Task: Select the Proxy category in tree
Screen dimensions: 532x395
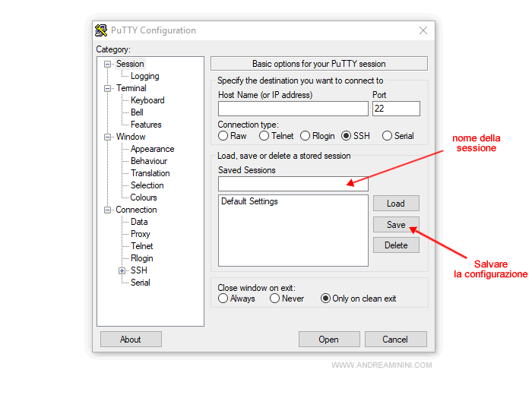Action: 141,234
